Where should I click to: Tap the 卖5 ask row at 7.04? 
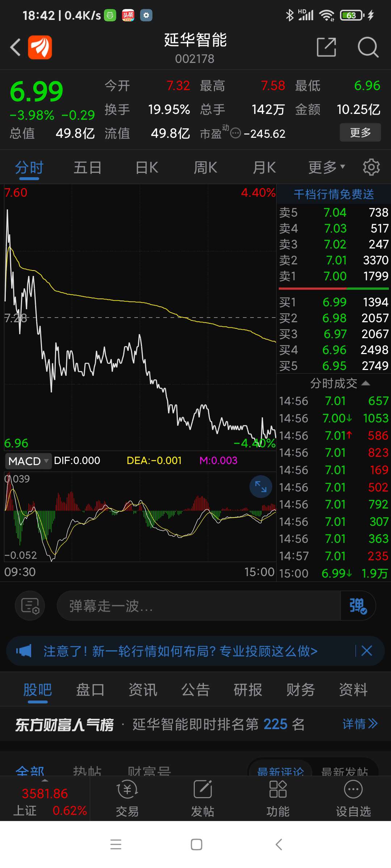pos(334,213)
